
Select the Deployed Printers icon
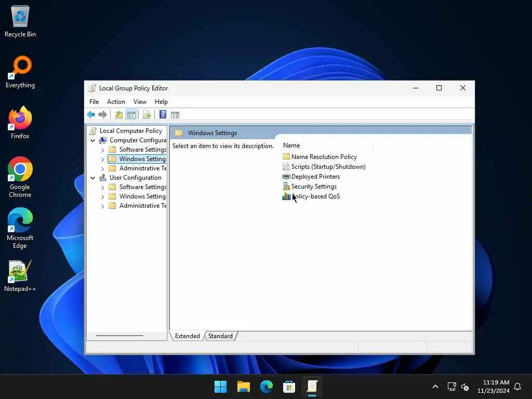coord(286,177)
